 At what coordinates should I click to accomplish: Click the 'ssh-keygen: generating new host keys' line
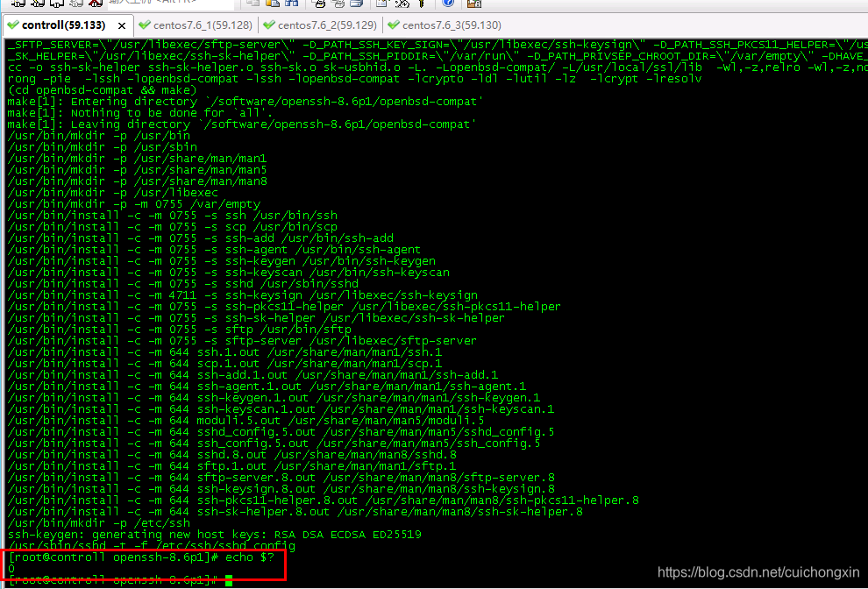[x=214, y=535]
